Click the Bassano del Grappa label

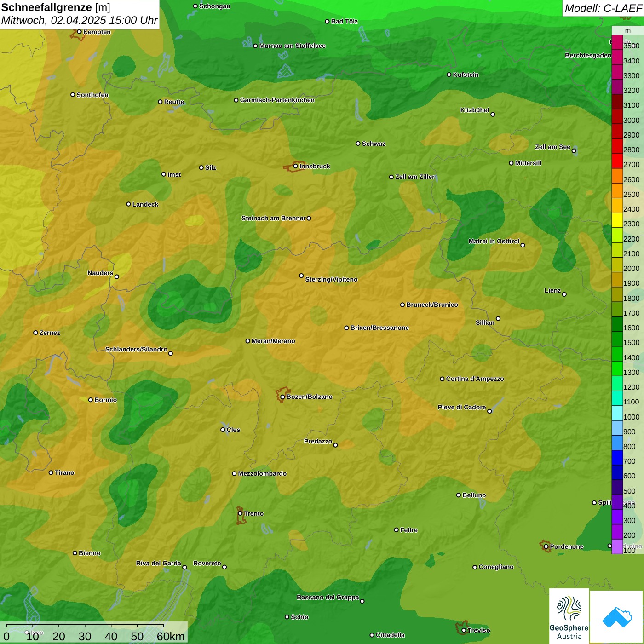(x=328, y=597)
